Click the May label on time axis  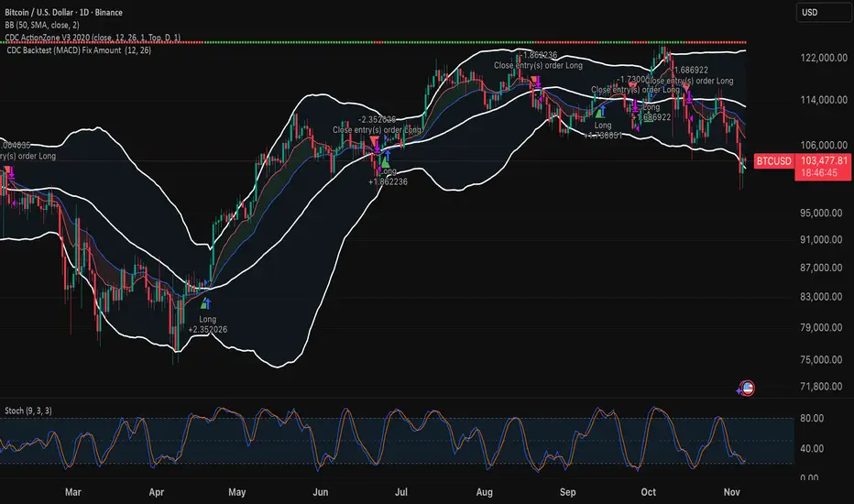click(237, 492)
